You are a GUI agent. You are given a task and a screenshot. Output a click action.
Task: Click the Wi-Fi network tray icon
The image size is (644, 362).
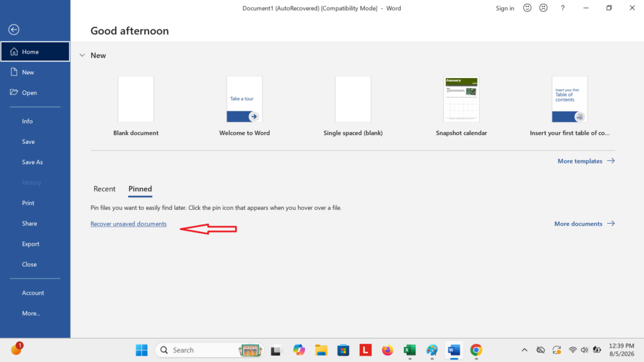click(572, 350)
